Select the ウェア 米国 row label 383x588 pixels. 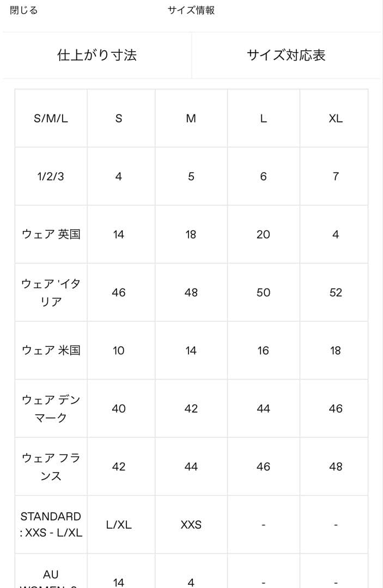51,350
